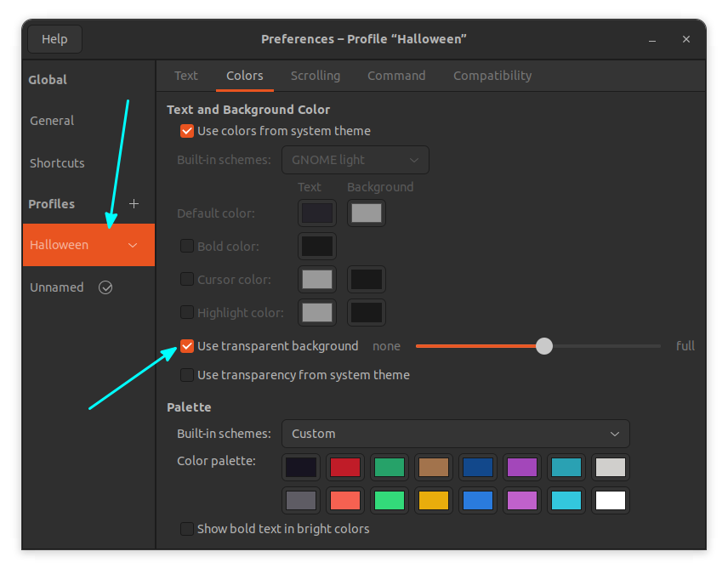
Task: Enable transparency from system theme
Action: pyautogui.click(x=186, y=375)
